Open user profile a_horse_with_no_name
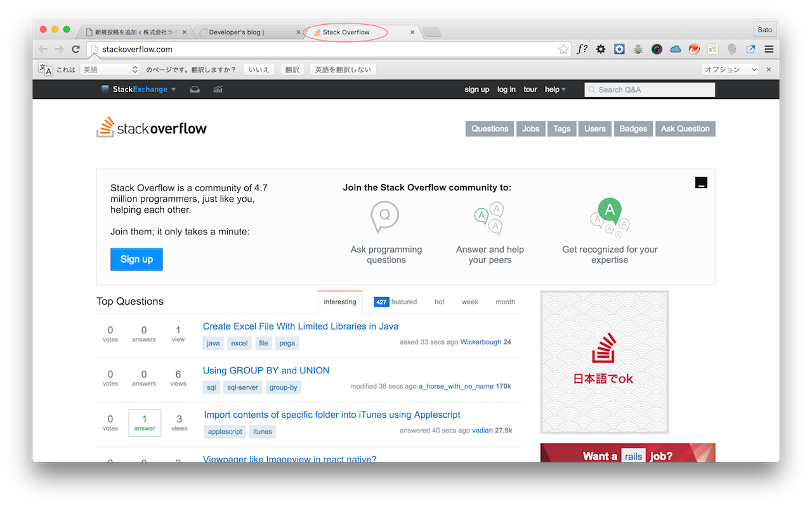 456,386
